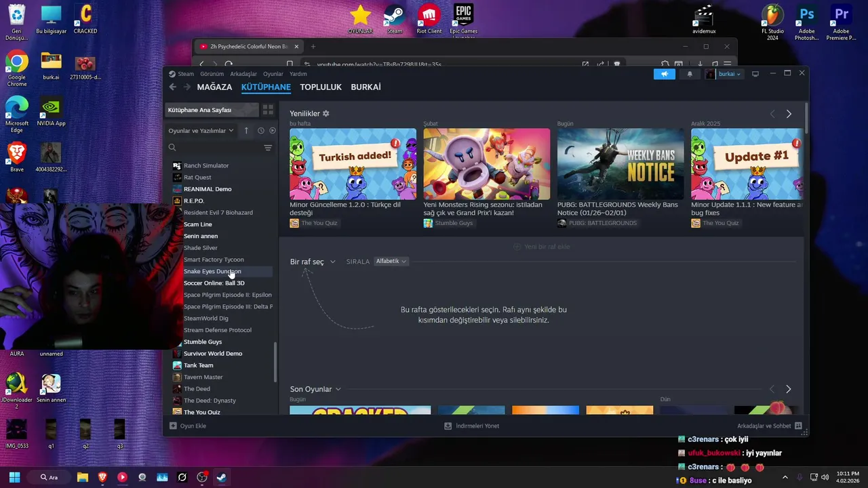868x488 pixels.
Task: Switch Steam to Big Picture mode
Action: 755,74
